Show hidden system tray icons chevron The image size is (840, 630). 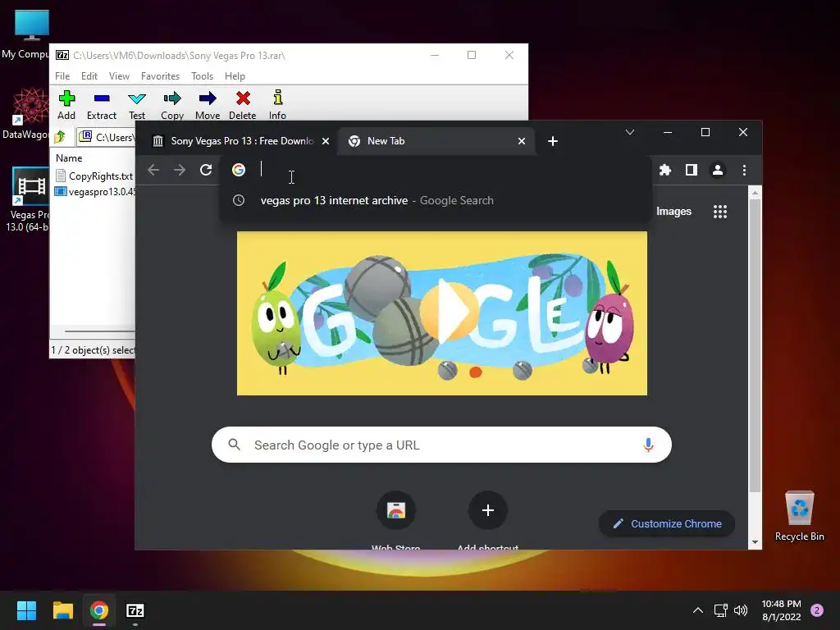(698, 610)
